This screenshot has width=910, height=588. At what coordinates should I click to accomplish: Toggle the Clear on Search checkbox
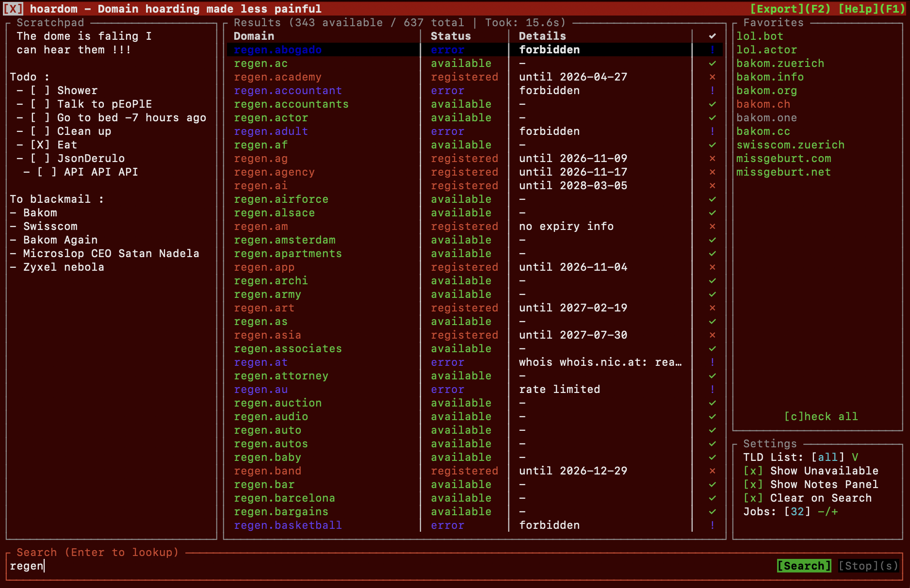753,498
